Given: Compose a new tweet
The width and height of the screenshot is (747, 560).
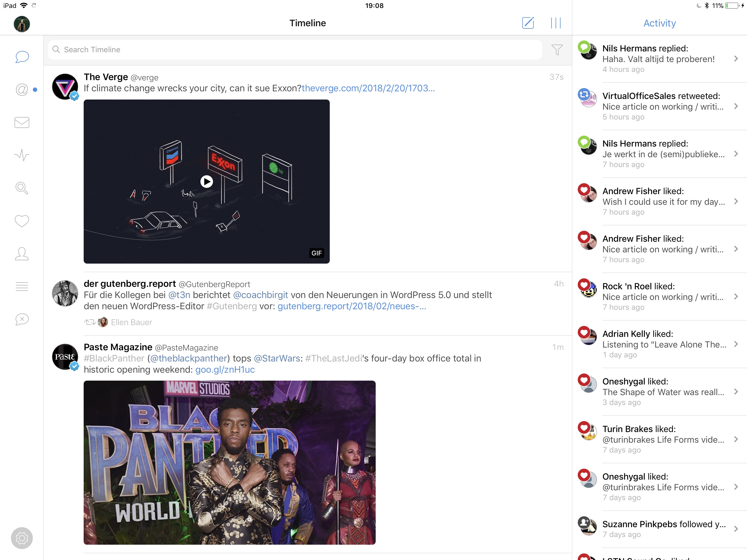Looking at the screenshot, I should point(528,23).
